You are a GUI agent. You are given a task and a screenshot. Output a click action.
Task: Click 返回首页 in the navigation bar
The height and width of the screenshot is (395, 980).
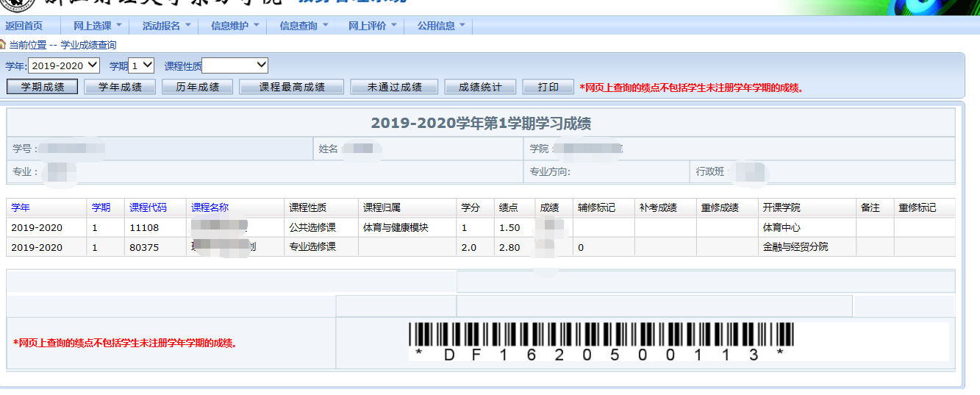click(x=24, y=26)
